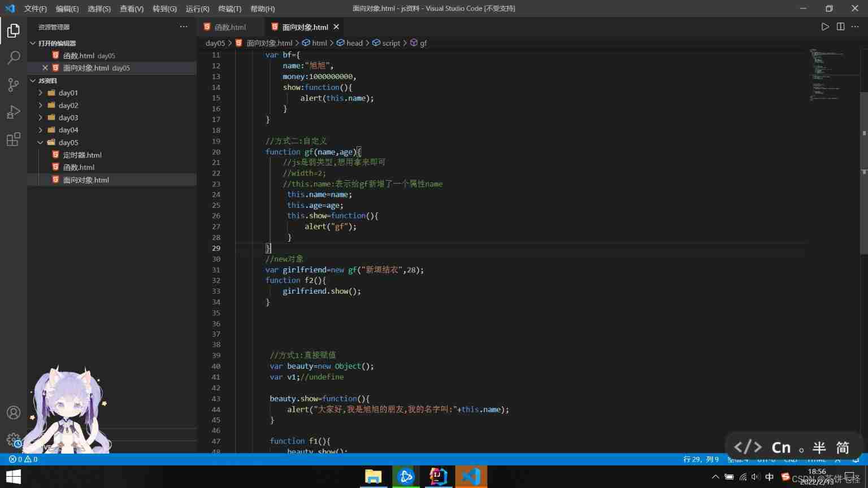This screenshot has width=868, height=488.
Task: Click the head breadcrumb
Action: pos(349,43)
